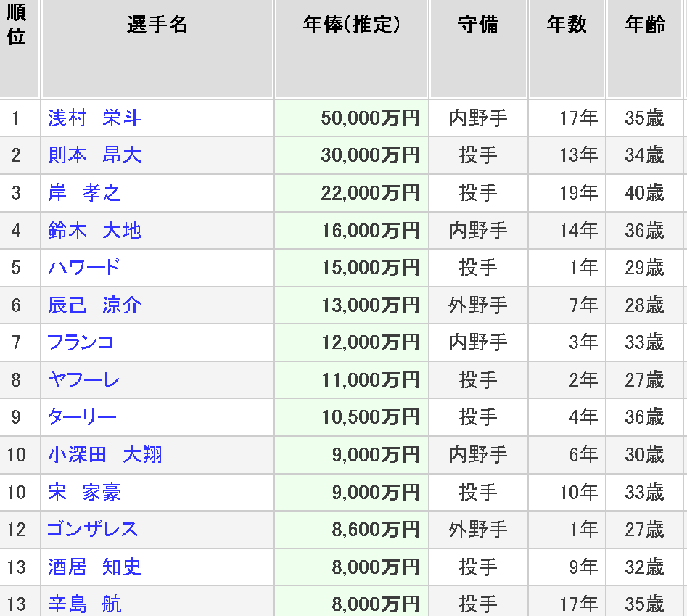Click player name 則本 昂大

pyautogui.click(x=94, y=155)
